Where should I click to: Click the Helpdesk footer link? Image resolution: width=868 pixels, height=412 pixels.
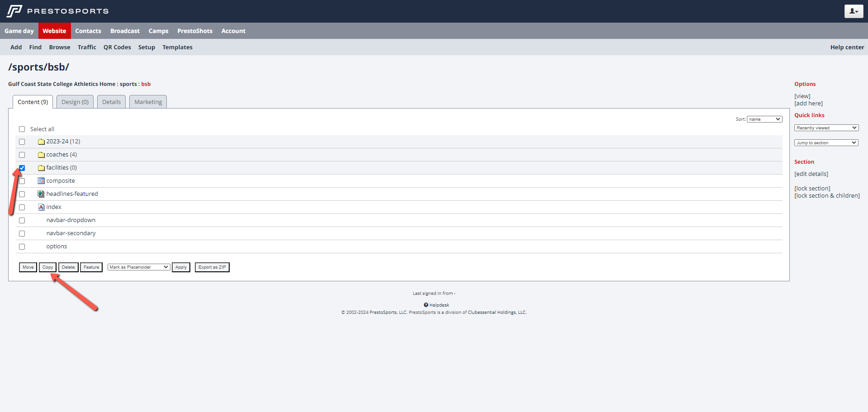[439, 305]
